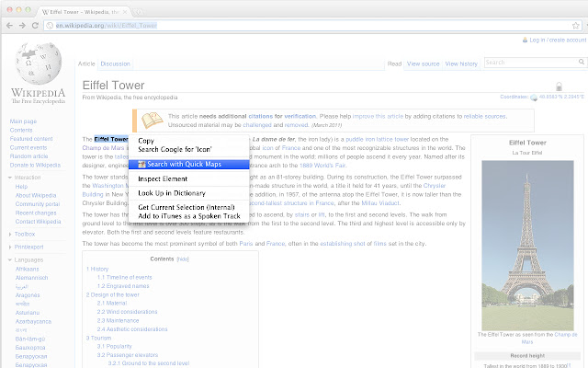Screen dimensions: 588x368
Task: Click the open book icon in citation notice
Action: 151,120
